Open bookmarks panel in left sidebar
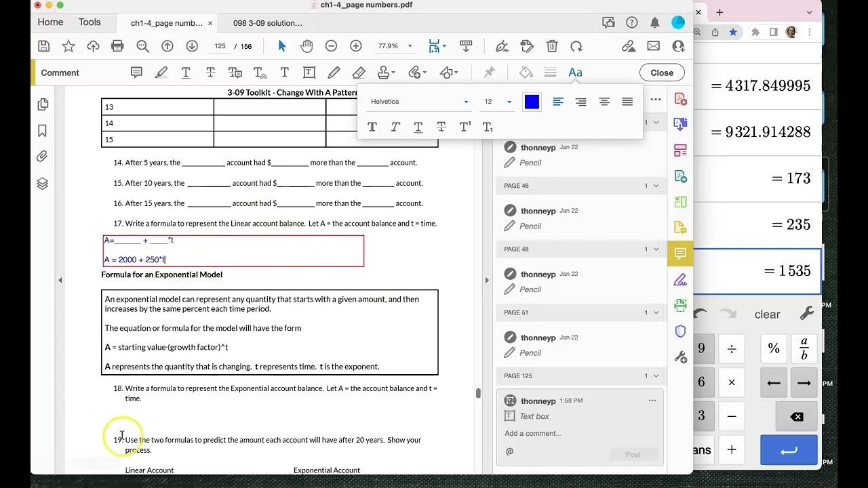Image resolution: width=868 pixels, height=488 pixels. pyautogui.click(x=42, y=131)
